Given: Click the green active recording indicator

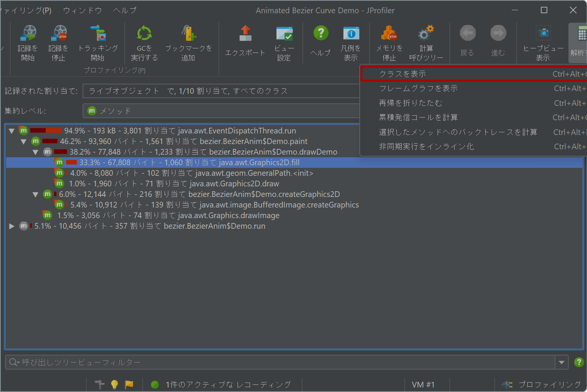Looking at the screenshot, I should (x=155, y=384).
